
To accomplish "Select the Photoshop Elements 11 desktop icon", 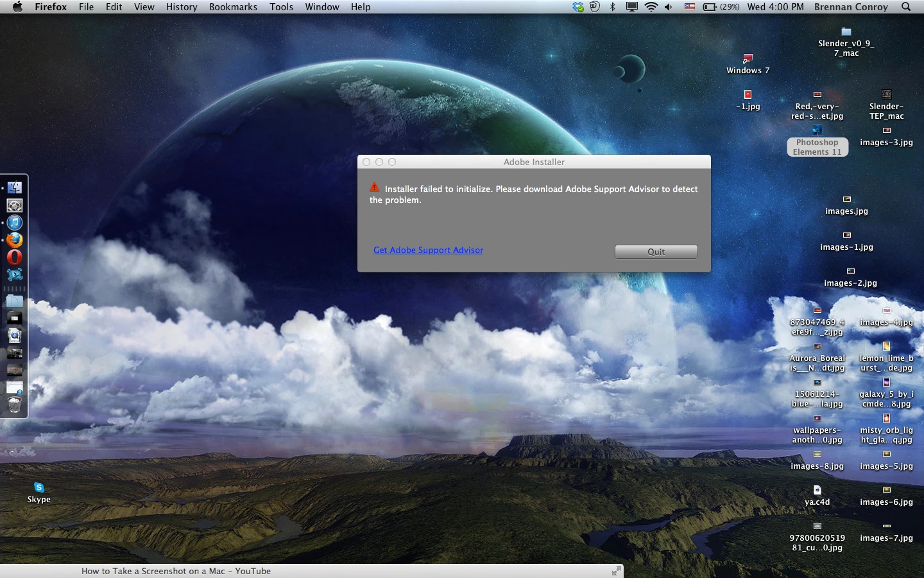I will pos(817,141).
